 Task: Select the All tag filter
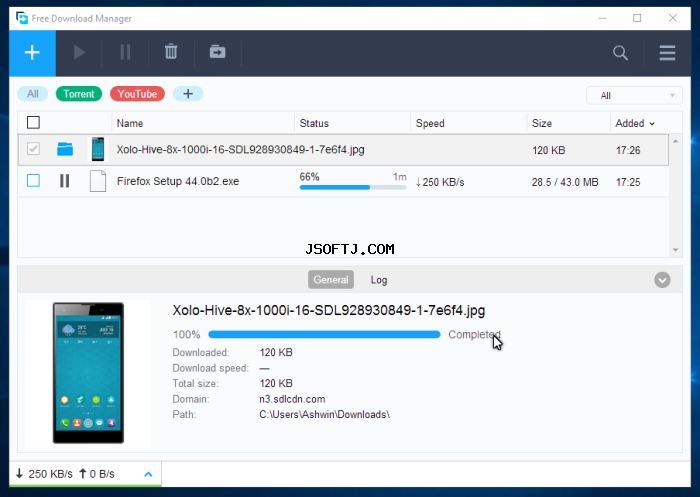(x=33, y=94)
